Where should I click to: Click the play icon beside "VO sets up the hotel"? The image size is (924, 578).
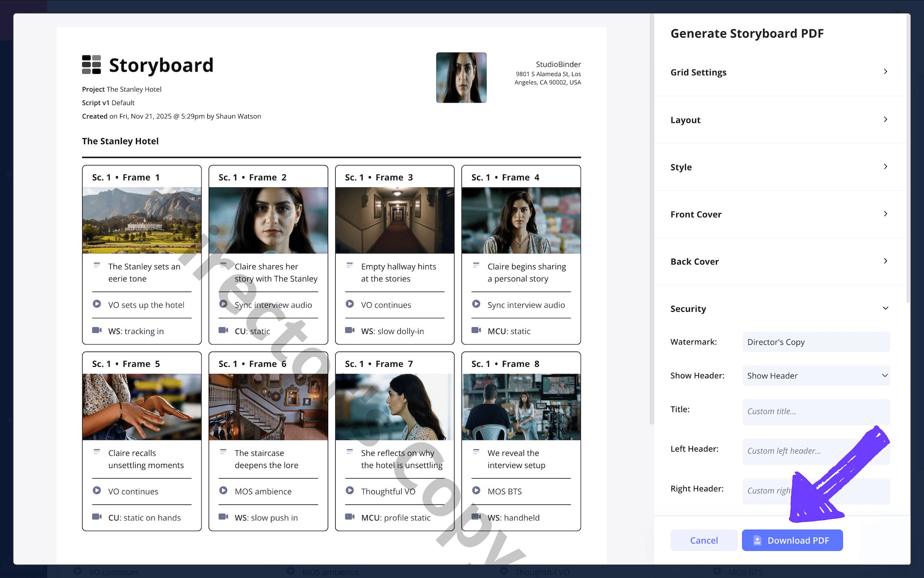pyautogui.click(x=97, y=304)
